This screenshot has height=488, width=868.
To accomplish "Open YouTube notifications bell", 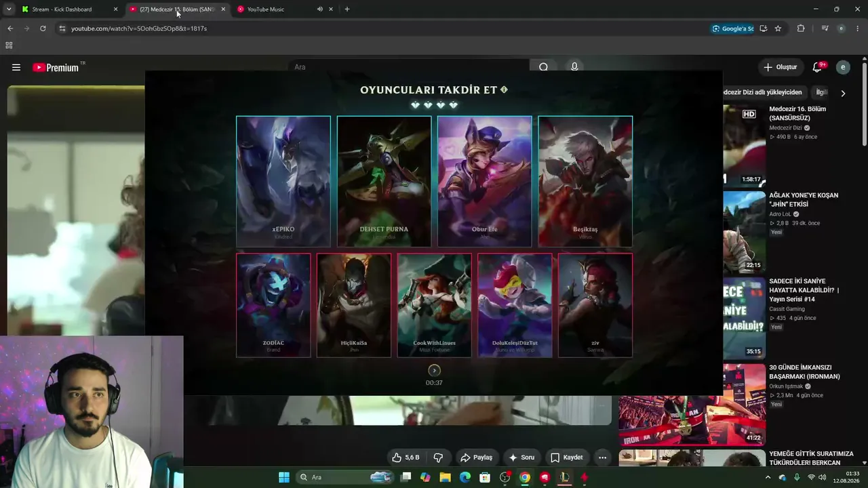I will [x=818, y=67].
